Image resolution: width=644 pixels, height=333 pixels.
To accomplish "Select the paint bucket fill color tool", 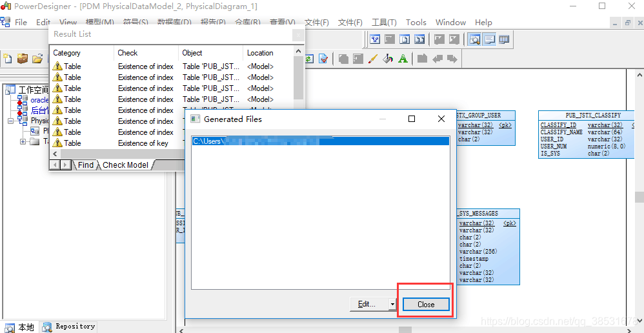I will pyautogui.click(x=388, y=59).
